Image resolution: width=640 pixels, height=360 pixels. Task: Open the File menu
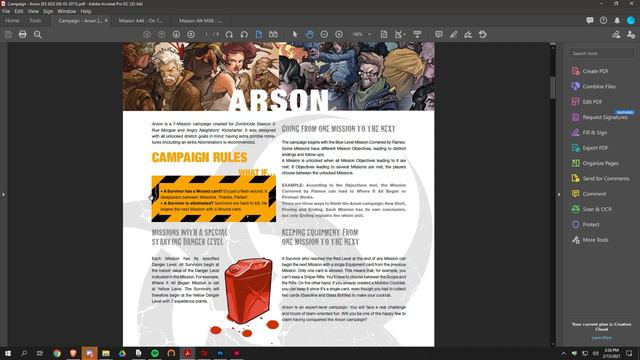[x=6, y=11]
